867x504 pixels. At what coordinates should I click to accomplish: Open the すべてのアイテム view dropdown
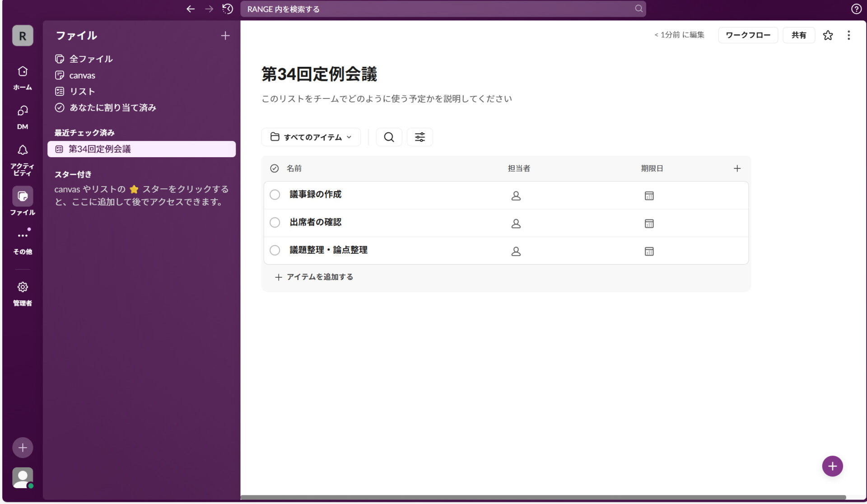(x=311, y=137)
